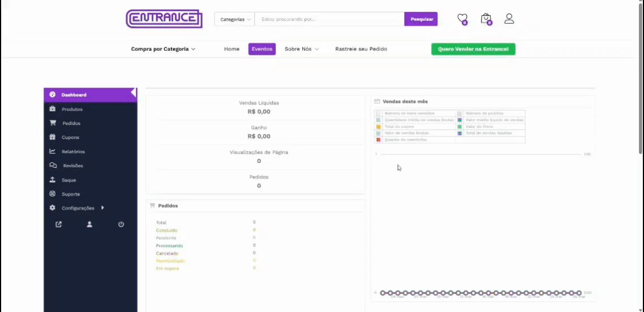Open the Eventos navigation tab

(261, 49)
